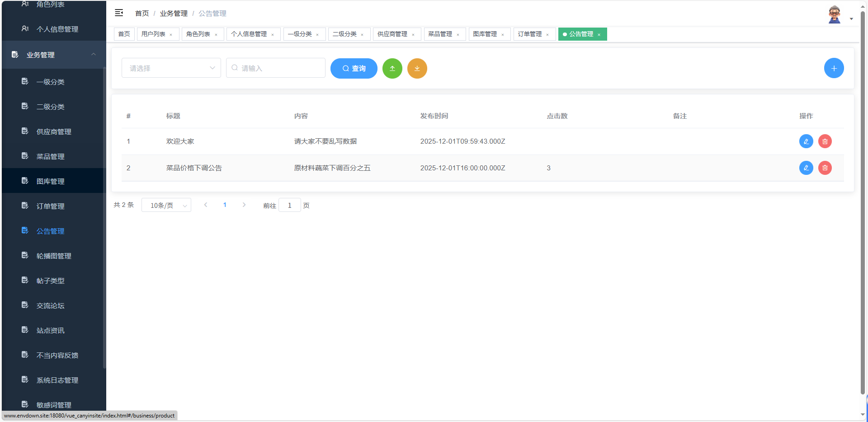Close the 公告管理 tab
Image resolution: width=868 pixels, height=422 pixels.
(x=599, y=34)
